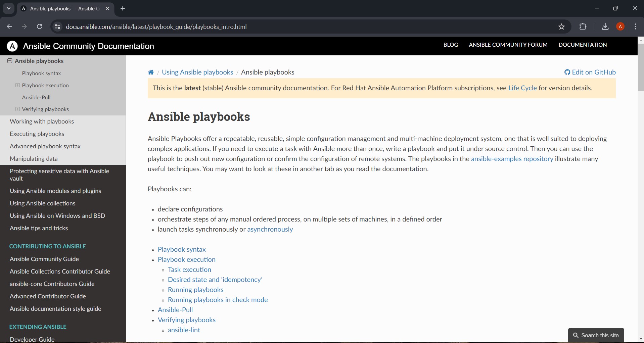
Task: Open browser downloads icon
Action: (605, 27)
